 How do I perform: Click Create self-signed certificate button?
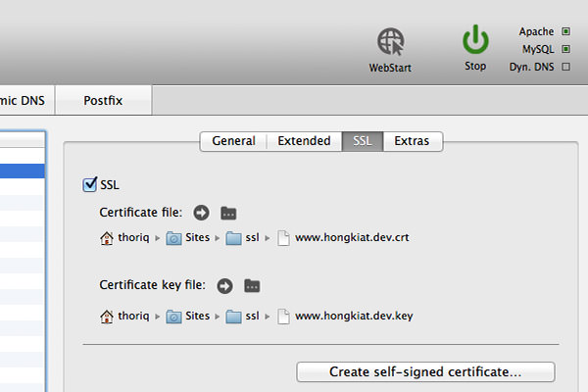[425, 371]
